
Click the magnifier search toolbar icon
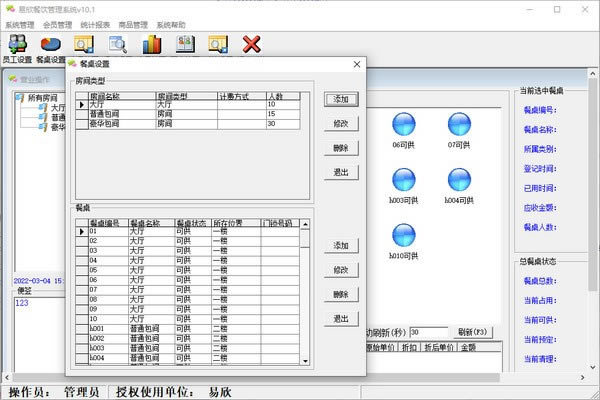coord(118,44)
